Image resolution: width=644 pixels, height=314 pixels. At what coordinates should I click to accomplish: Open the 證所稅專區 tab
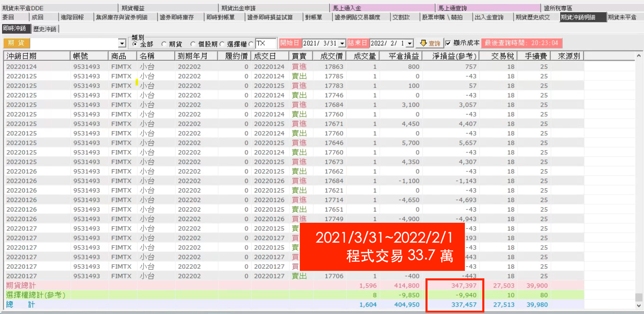[593, 8]
